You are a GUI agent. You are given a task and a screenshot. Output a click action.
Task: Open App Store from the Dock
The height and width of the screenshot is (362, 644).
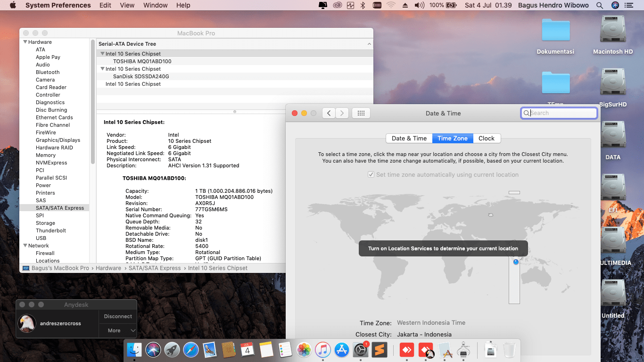pyautogui.click(x=342, y=350)
